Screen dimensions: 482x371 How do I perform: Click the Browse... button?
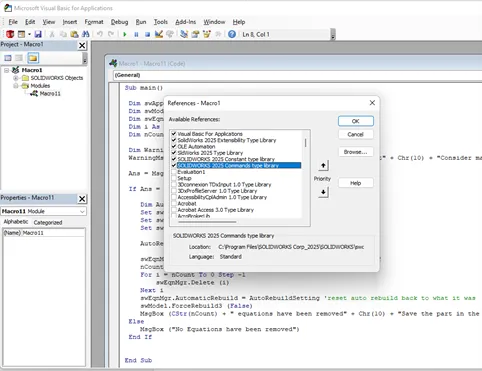pyautogui.click(x=355, y=152)
